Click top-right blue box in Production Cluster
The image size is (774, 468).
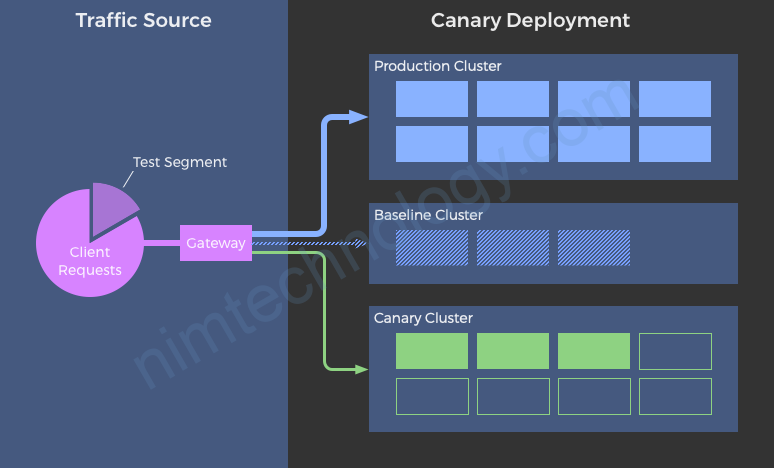[675, 99]
